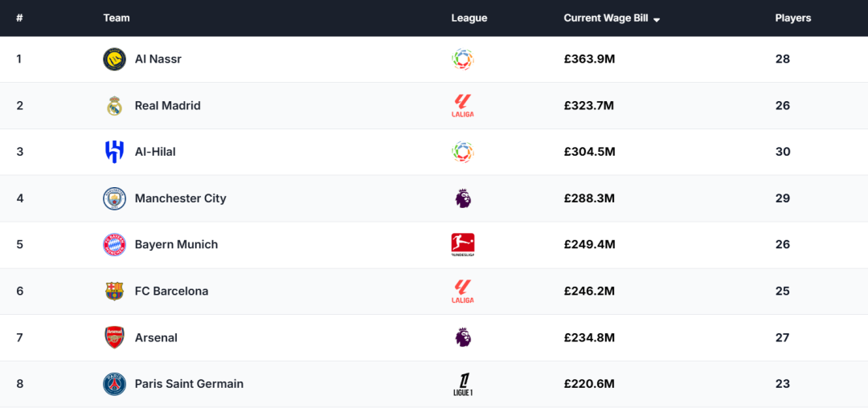The height and width of the screenshot is (408, 868).
Task: Open Saudi Pro League logo in Al Nassr row
Action: (x=463, y=59)
